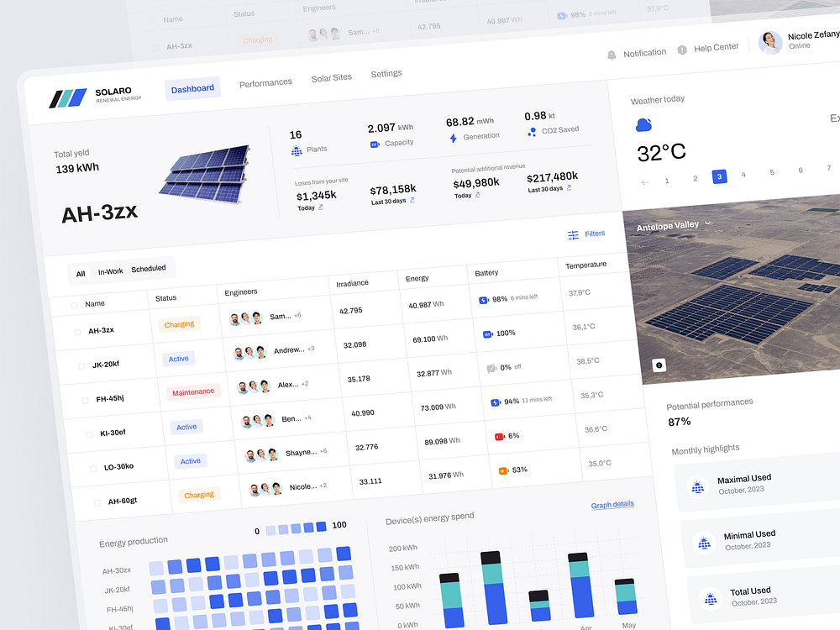Click the weather cloud icon

pyautogui.click(x=643, y=125)
